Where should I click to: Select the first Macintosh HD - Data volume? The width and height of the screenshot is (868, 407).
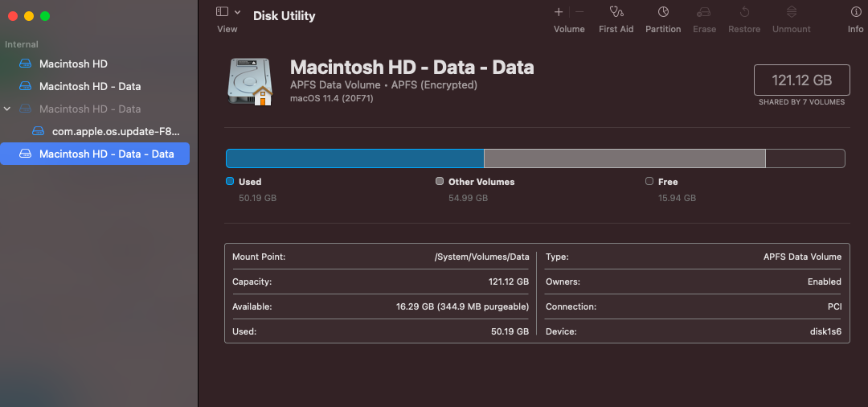[95, 86]
